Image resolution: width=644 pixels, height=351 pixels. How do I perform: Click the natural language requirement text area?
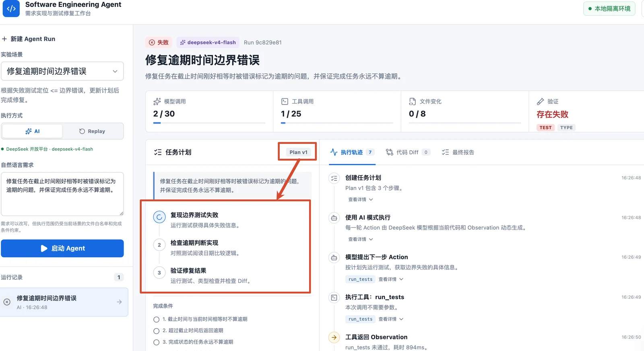[62, 194]
